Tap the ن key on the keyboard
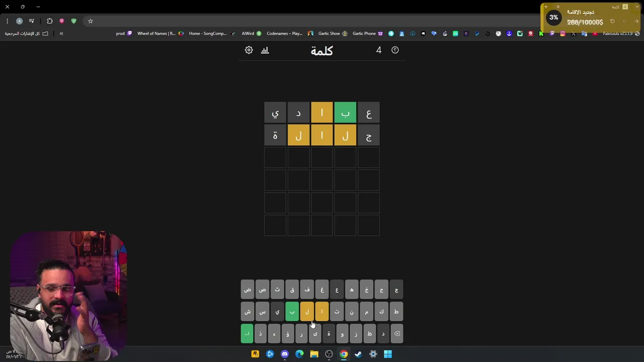Image resolution: width=644 pixels, height=362 pixels. [352, 312]
